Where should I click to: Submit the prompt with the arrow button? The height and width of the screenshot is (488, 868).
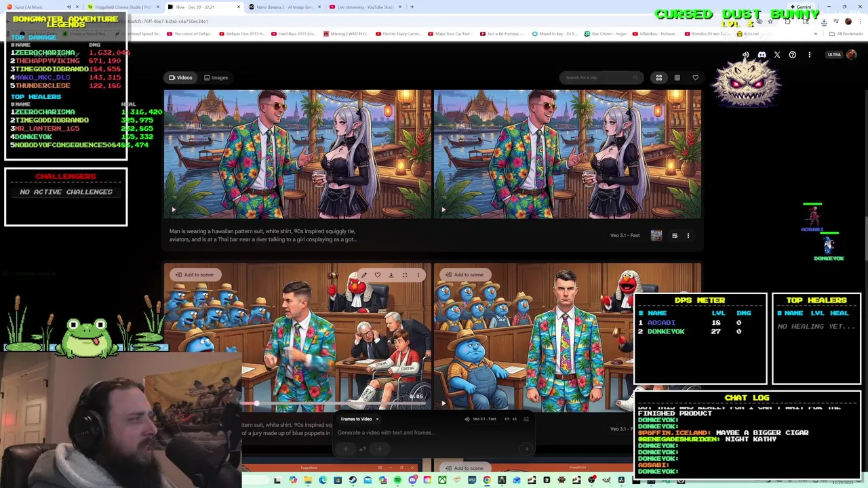pos(525,448)
